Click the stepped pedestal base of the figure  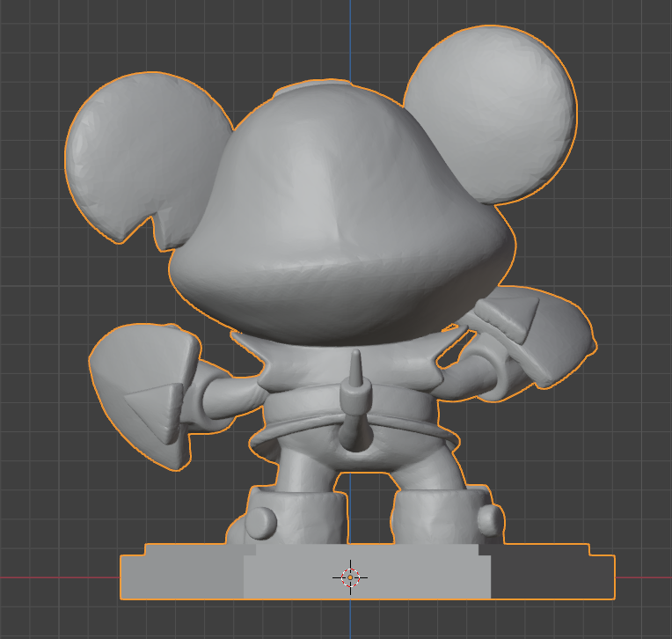[368, 571]
